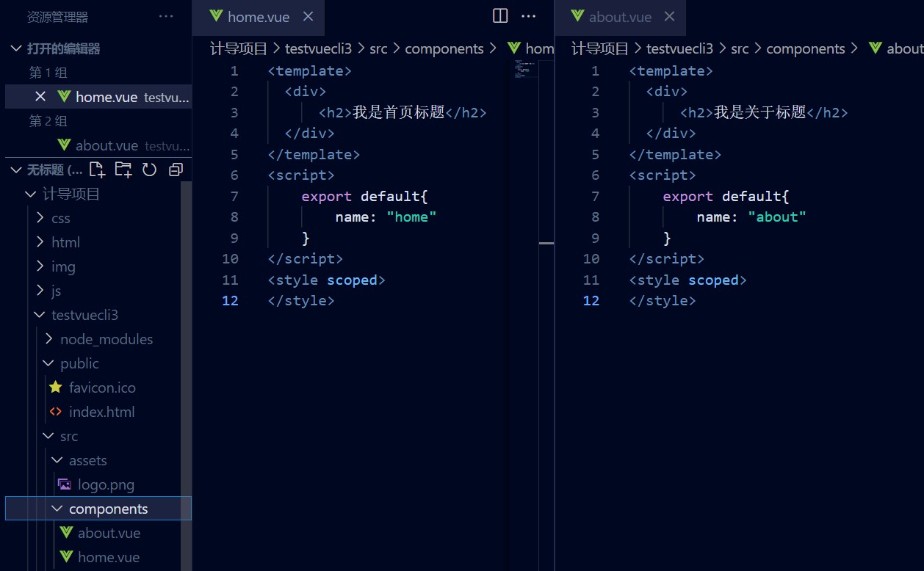Click the new file icon
The image size is (924, 571).
click(97, 170)
